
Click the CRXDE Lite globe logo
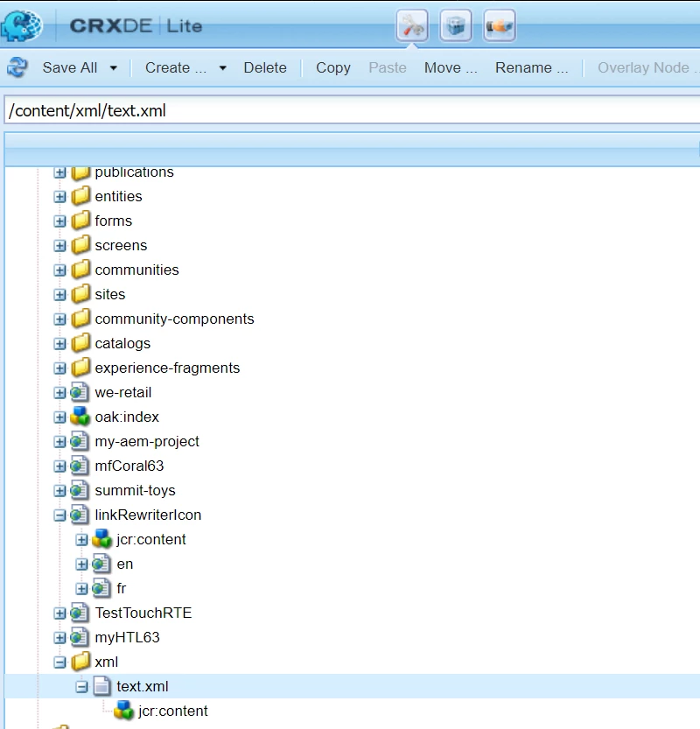[x=21, y=25]
